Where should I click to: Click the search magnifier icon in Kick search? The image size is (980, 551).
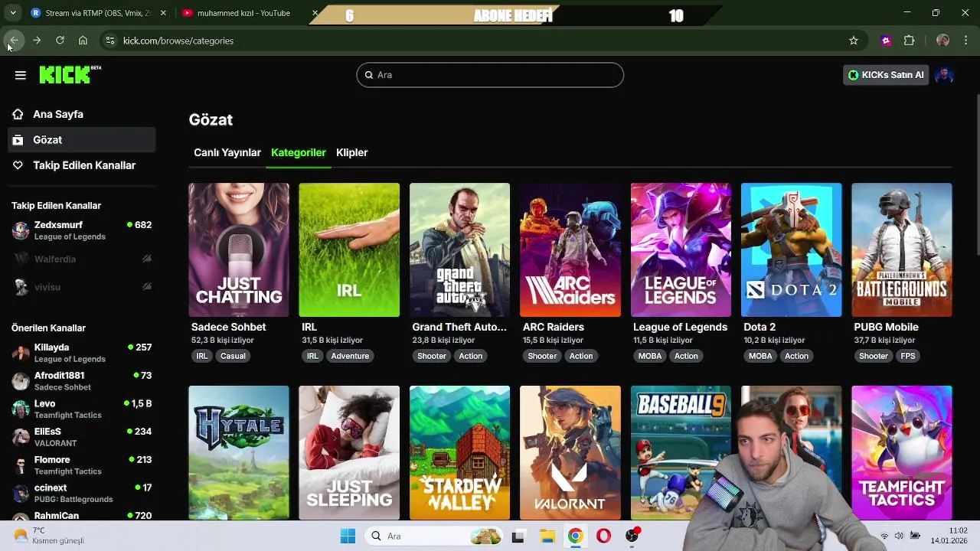pos(369,75)
